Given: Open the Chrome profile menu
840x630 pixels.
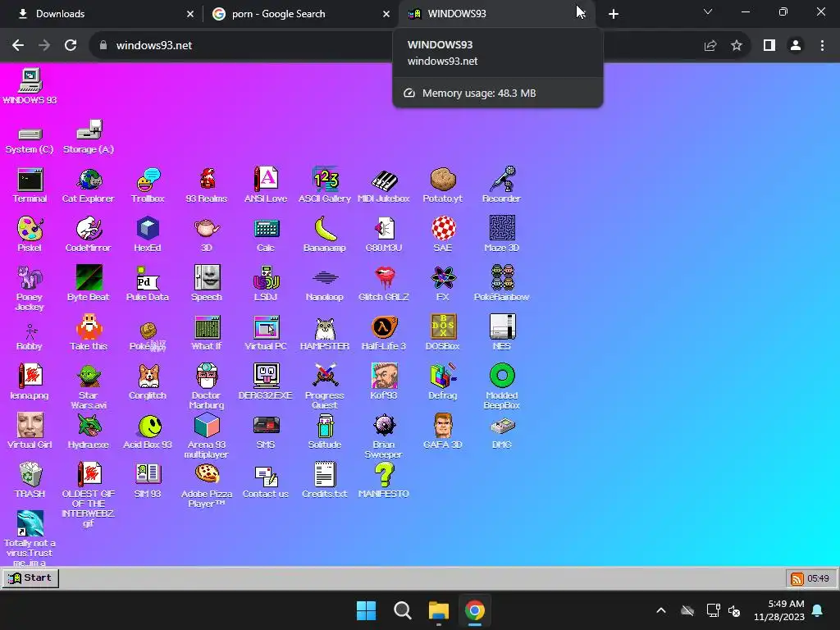Looking at the screenshot, I should tap(796, 46).
